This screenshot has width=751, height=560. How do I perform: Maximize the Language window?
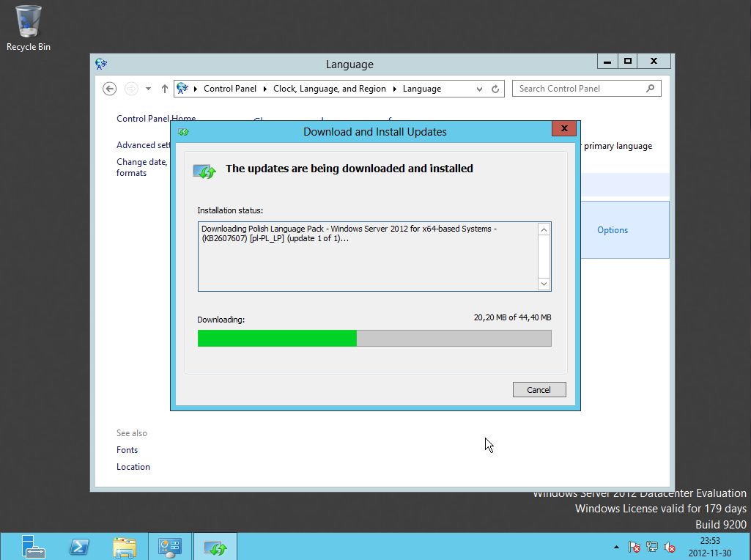628,61
